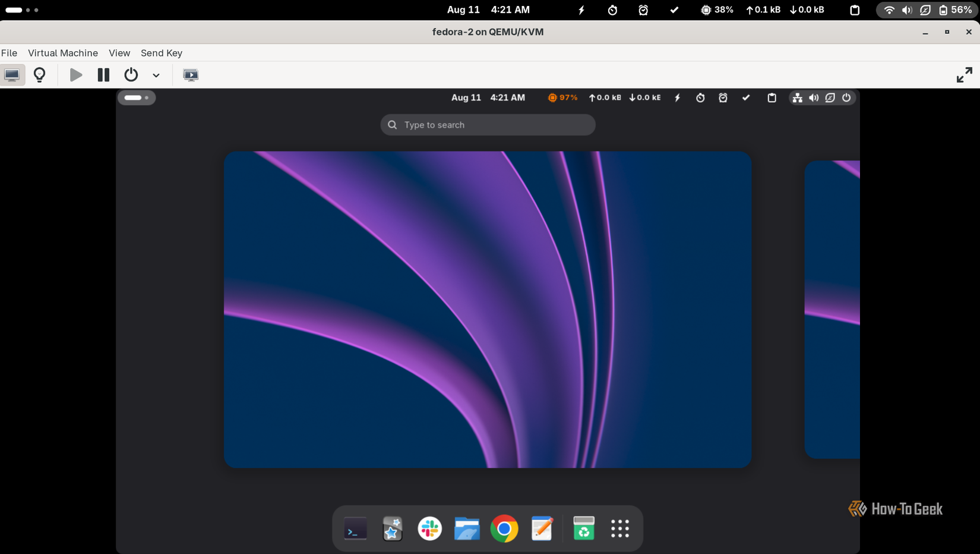Click guest volume speaker icon
This screenshot has height=554, width=980.
814,97
